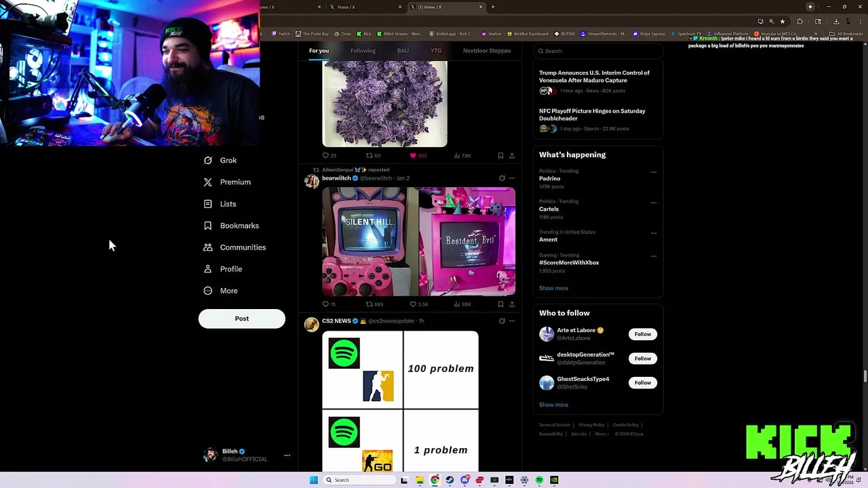868x488 pixels.
Task: Open more options on bearwiitch post
Action: tap(512, 178)
